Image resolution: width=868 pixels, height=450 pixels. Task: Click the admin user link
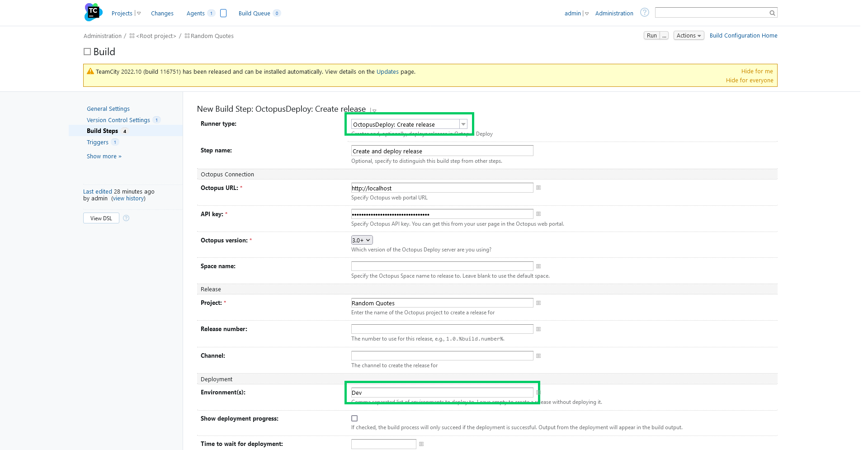(572, 14)
